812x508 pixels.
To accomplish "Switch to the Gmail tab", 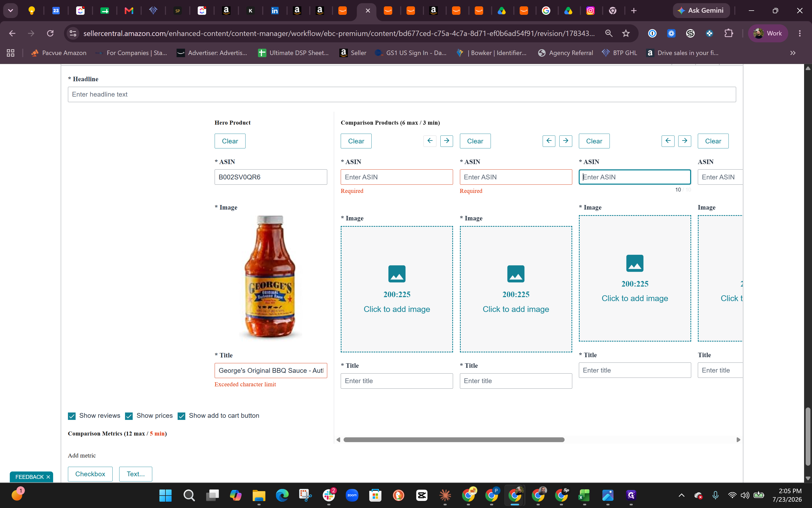I will pos(129,11).
